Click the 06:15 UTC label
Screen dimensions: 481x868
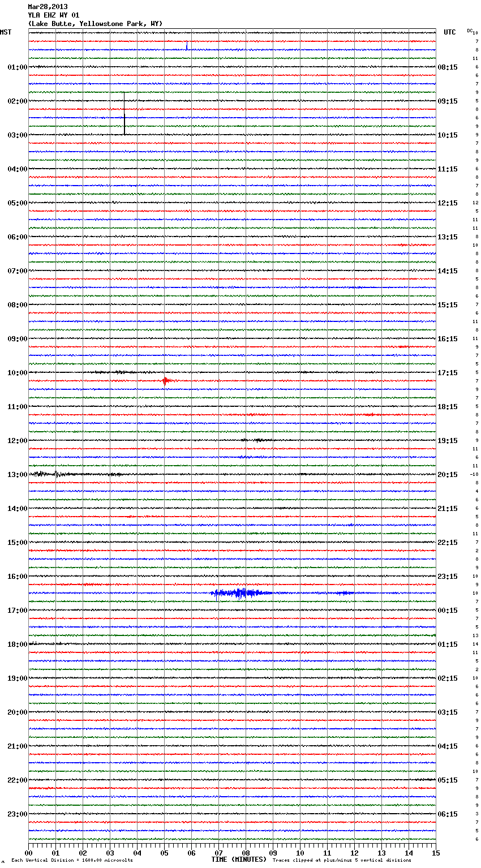[448, 814]
